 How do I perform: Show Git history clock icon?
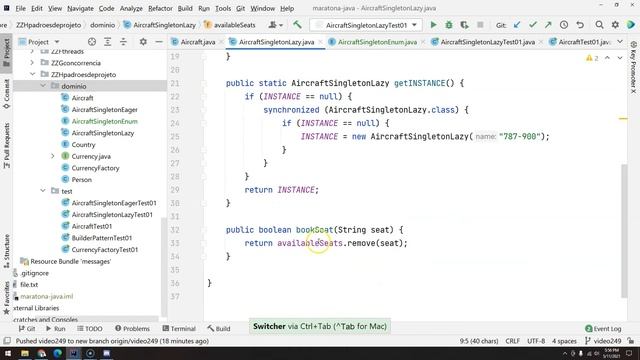(x=564, y=25)
